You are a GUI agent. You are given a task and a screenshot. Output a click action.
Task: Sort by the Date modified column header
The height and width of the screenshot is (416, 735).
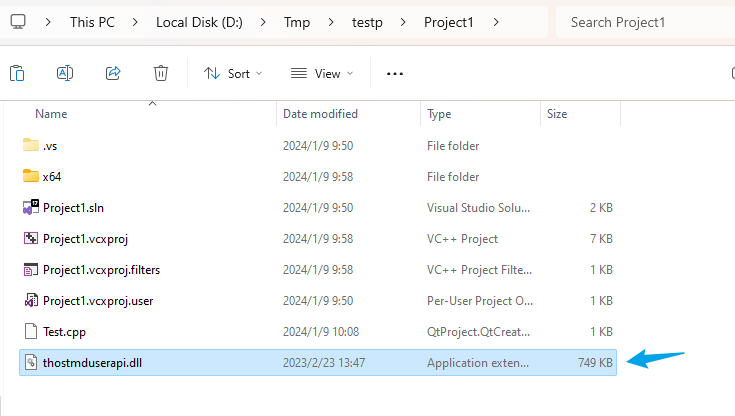pyautogui.click(x=320, y=114)
